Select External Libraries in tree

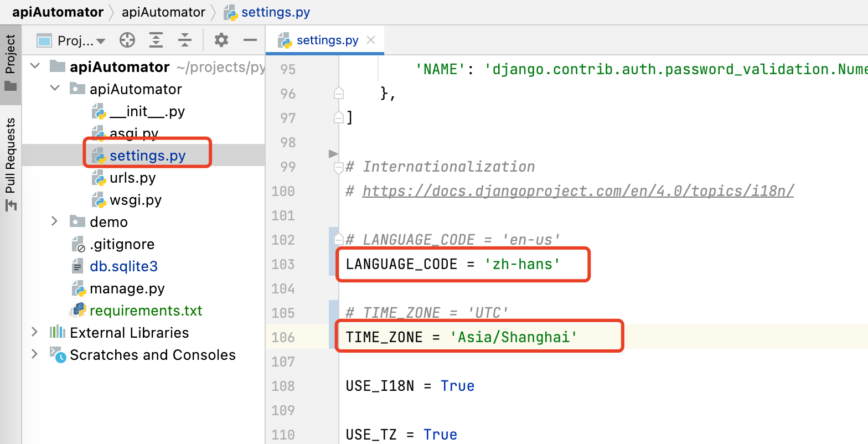point(120,333)
